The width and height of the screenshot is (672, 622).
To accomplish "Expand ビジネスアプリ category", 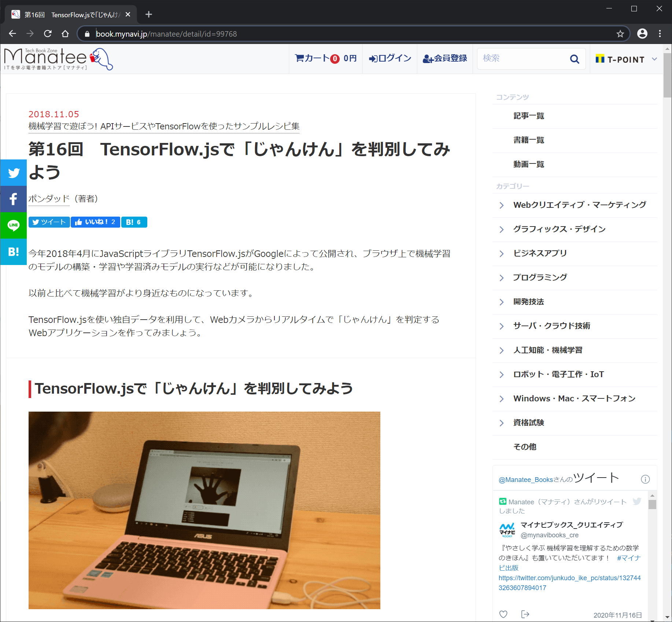I will pos(575,254).
